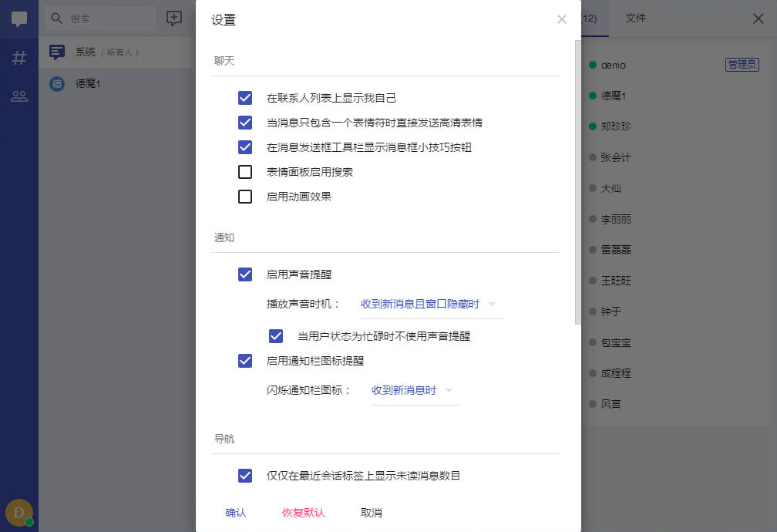The height and width of the screenshot is (532, 777).
Task: Select the chat bubble icon in the sidebar
Action: [x=18, y=19]
